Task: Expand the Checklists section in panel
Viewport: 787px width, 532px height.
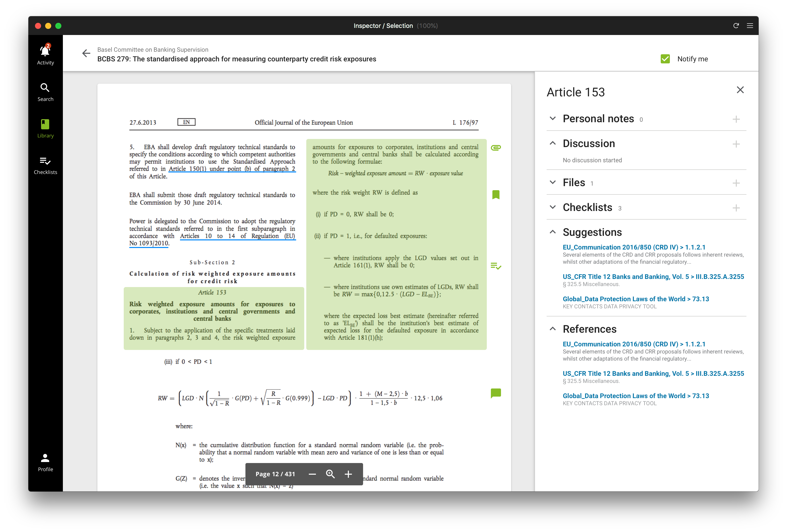Action: (553, 207)
